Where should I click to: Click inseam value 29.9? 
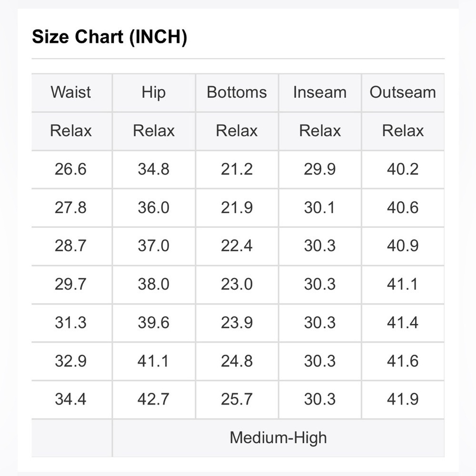pos(320,169)
